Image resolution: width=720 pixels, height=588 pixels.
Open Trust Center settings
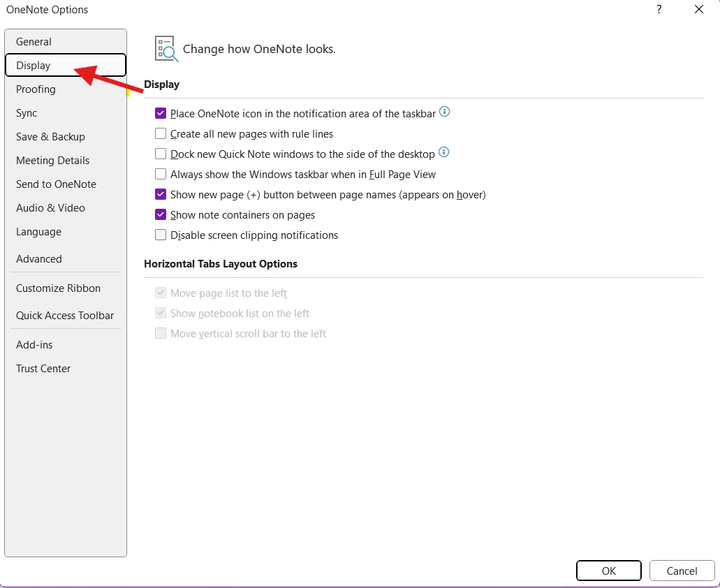point(65,369)
